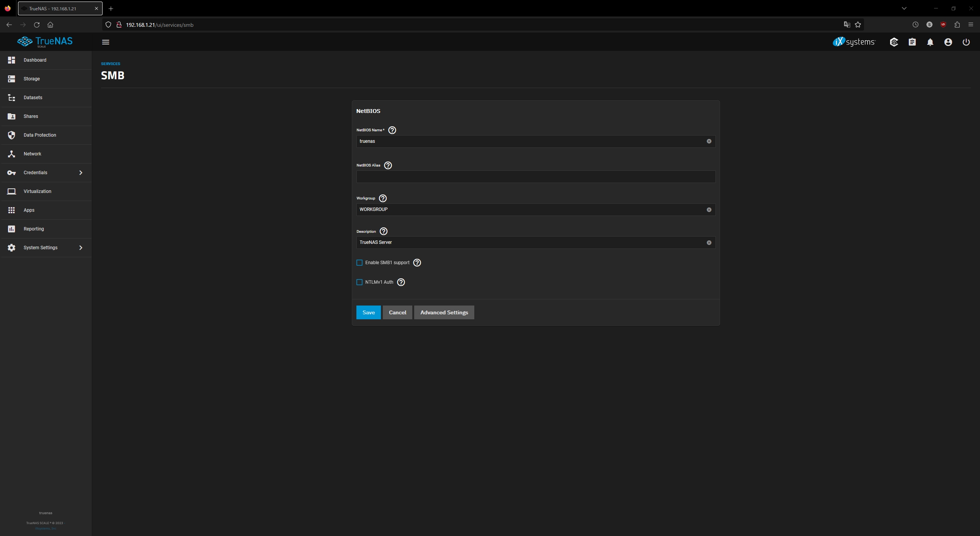Screen dimensions: 980x536
Task: Open the running jobs clipboard icon
Action: coord(912,42)
